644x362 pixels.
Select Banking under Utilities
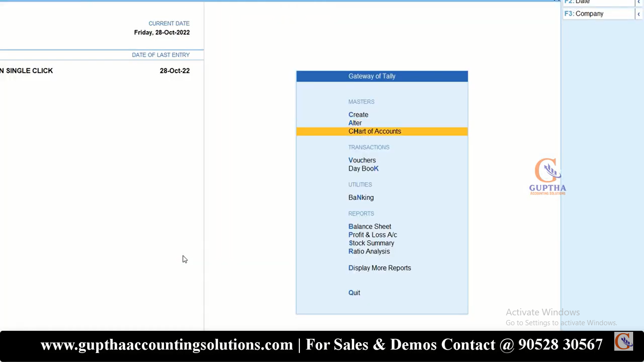(x=361, y=197)
